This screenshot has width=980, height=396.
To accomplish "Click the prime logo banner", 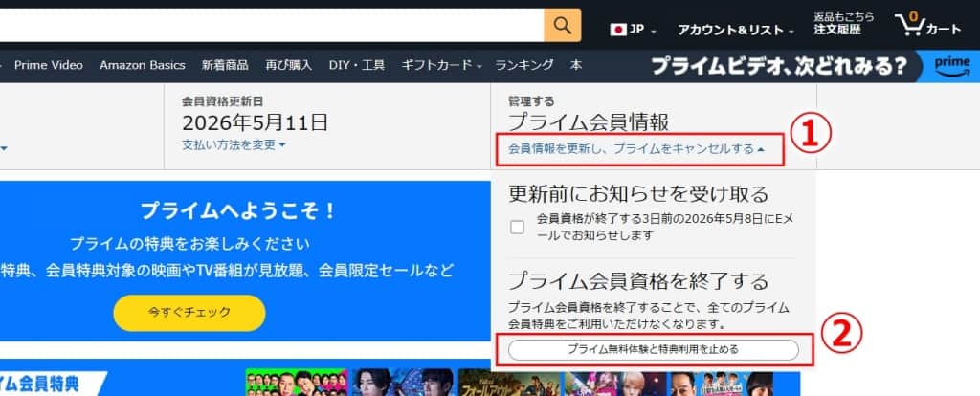I will (952, 66).
